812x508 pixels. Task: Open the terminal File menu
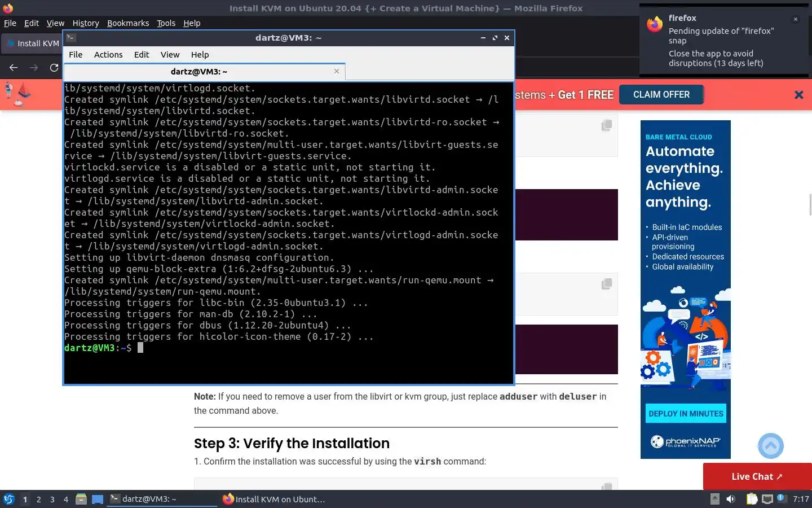[x=76, y=55]
